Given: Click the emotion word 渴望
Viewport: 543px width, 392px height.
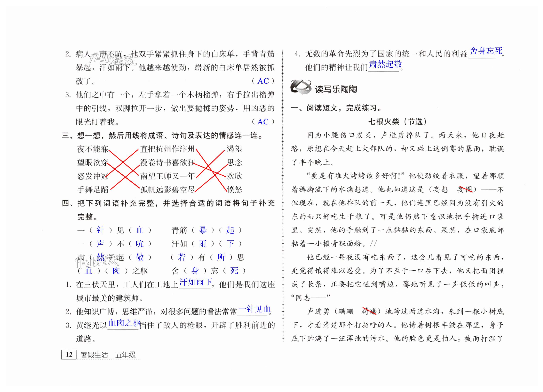Looking at the screenshot, I should [234, 149].
